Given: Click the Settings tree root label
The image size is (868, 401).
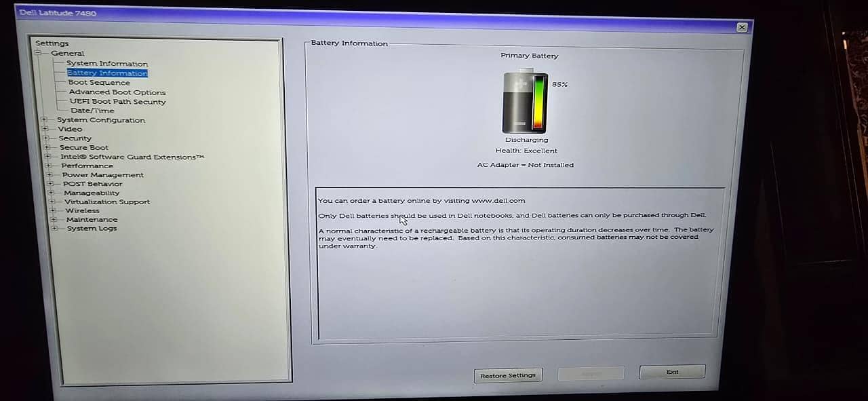Looking at the screenshot, I should coord(52,43).
